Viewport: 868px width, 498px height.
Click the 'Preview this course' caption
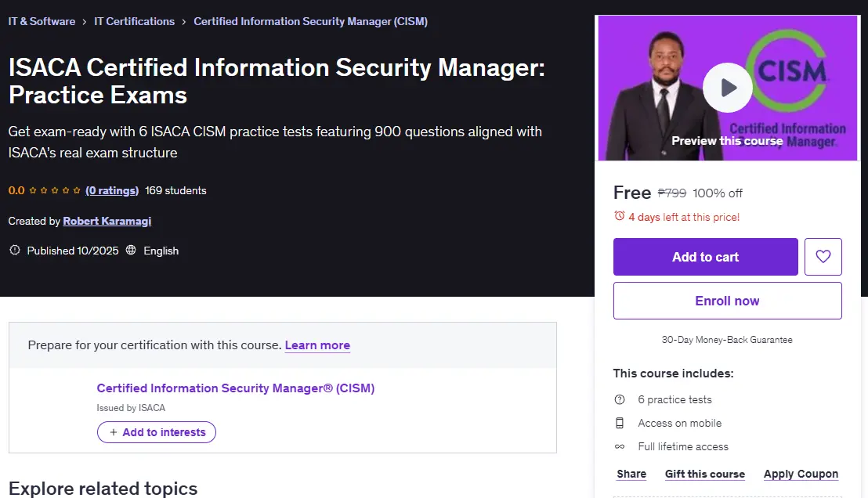[x=727, y=141]
